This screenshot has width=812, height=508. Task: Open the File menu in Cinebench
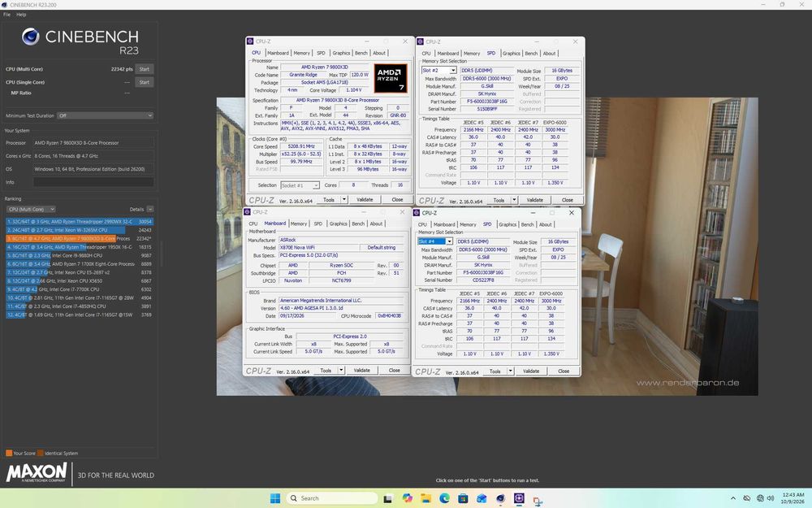(x=6, y=15)
